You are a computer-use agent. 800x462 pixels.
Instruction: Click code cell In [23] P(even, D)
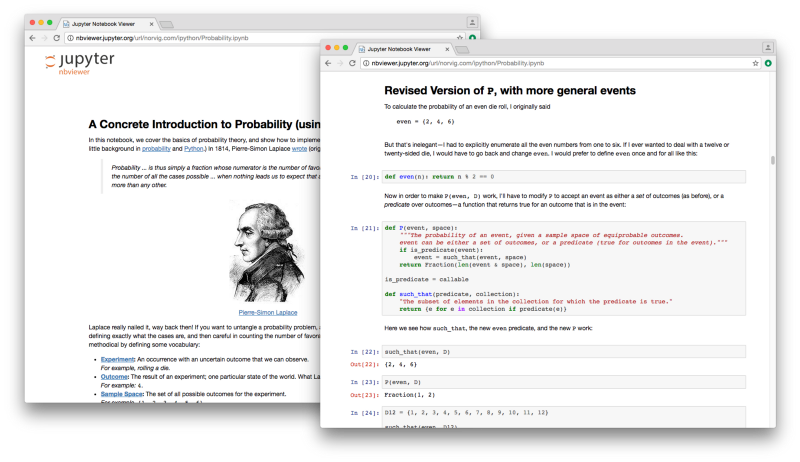coord(564,382)
